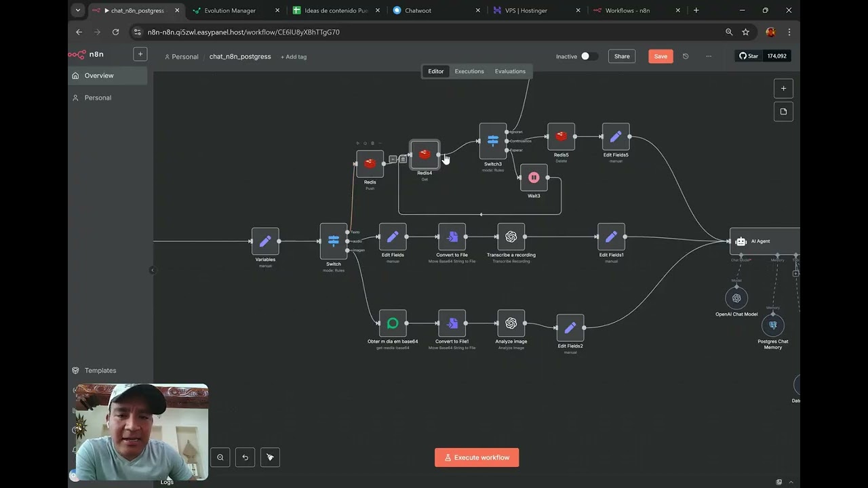Screen dimensions: 868x488
Task: Open the Redis Push node
Action: (x=370, y=163)
